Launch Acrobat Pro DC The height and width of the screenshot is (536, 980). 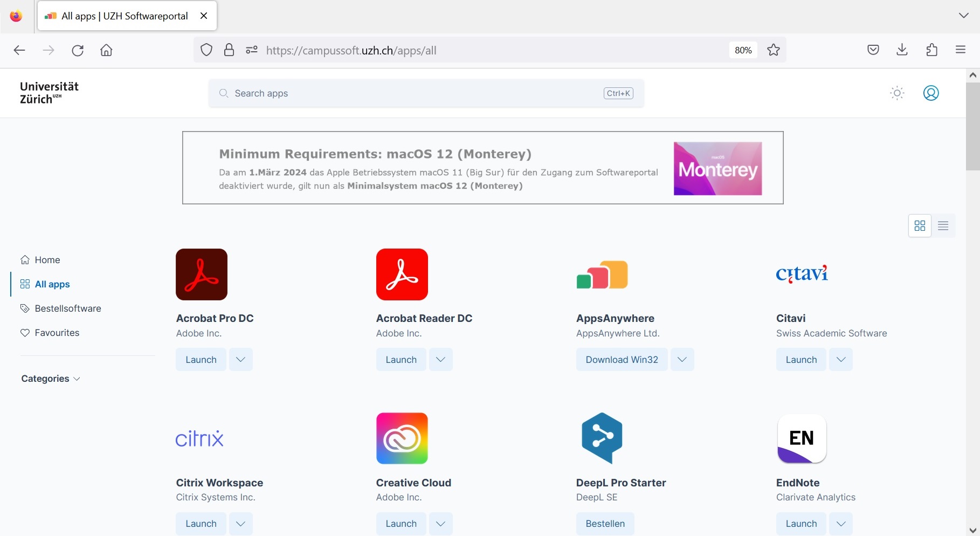[x=201, y=360]
